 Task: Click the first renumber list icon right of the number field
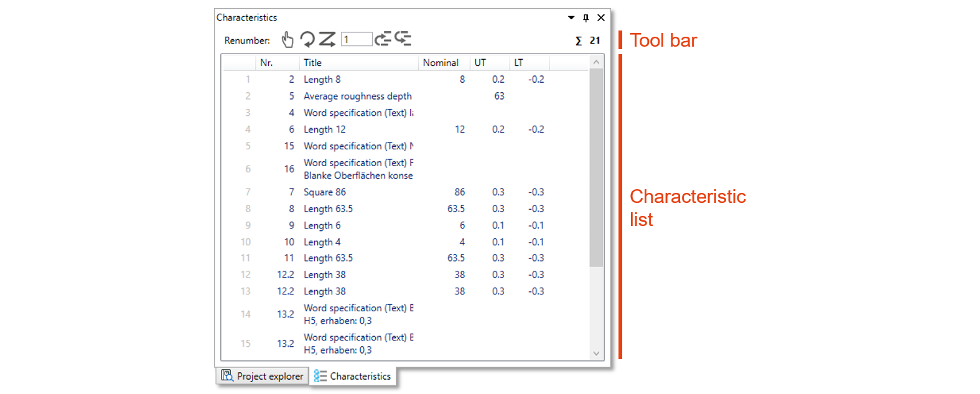[383, 39]
